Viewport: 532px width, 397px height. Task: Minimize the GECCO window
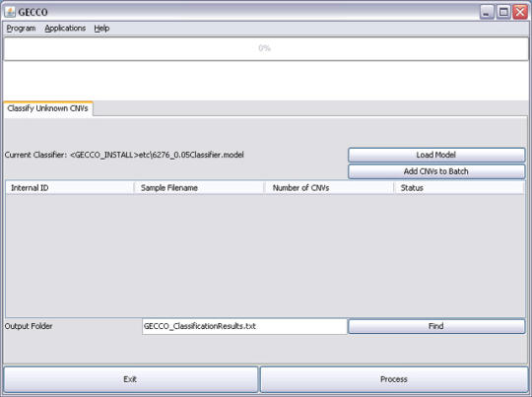[487, 12]
